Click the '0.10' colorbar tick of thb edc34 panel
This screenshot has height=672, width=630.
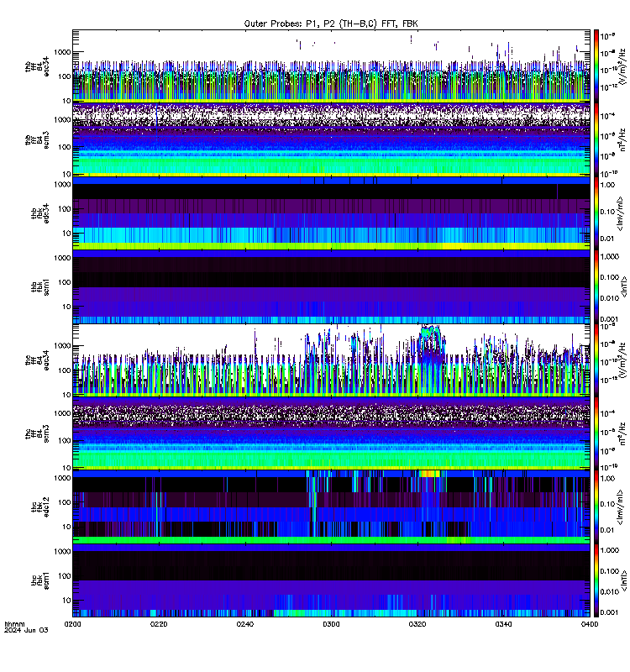[x=607, y=212]
